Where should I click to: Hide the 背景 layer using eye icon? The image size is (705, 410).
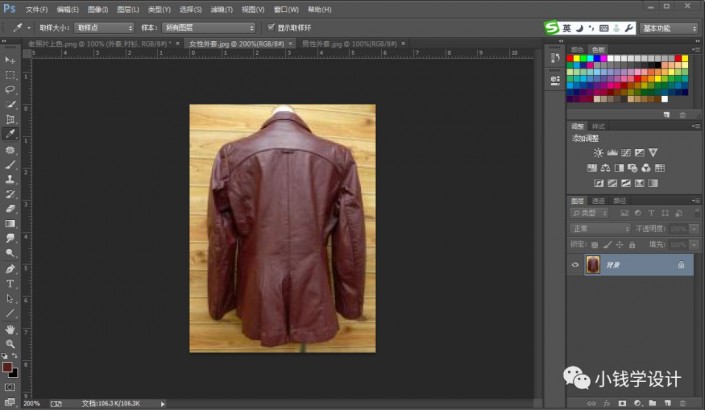575,265
